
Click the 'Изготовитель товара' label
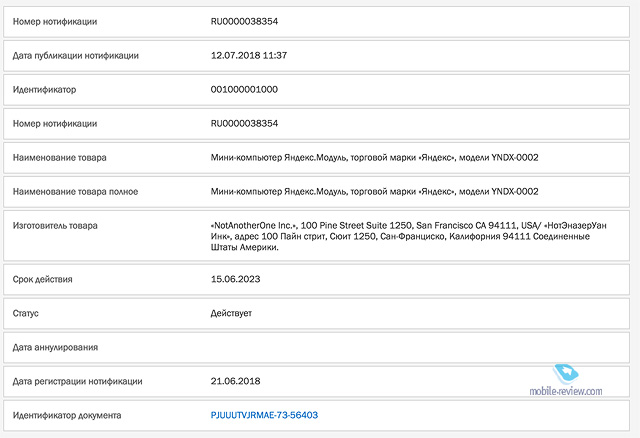tap(55, 226)
